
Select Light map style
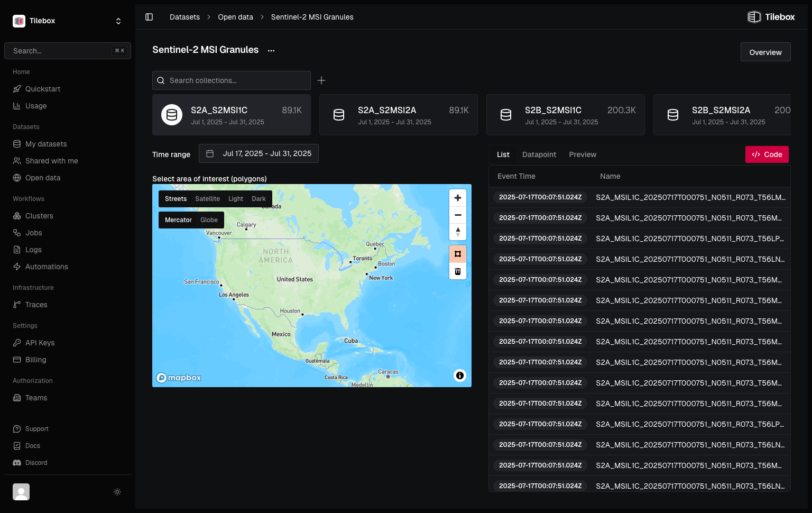coord(236,199)
